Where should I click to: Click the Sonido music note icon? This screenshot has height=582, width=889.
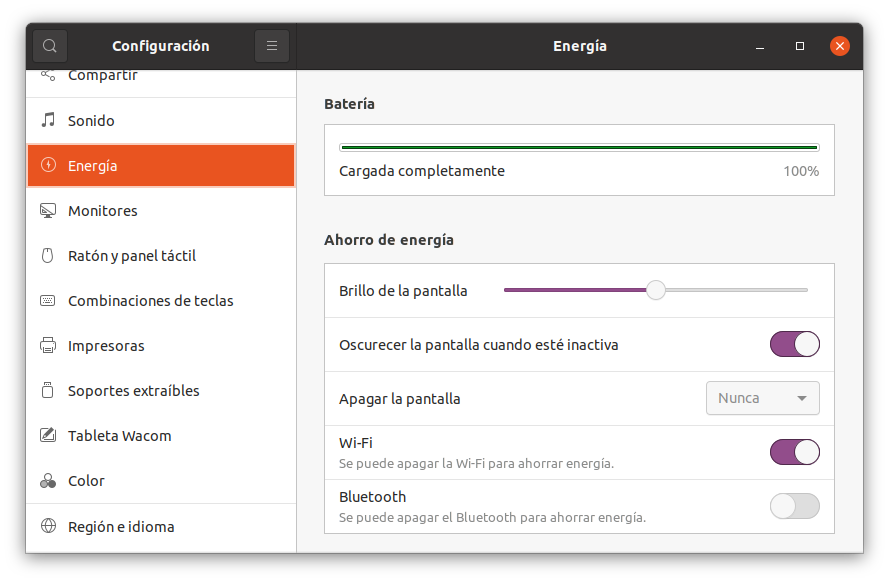point(48,121)
